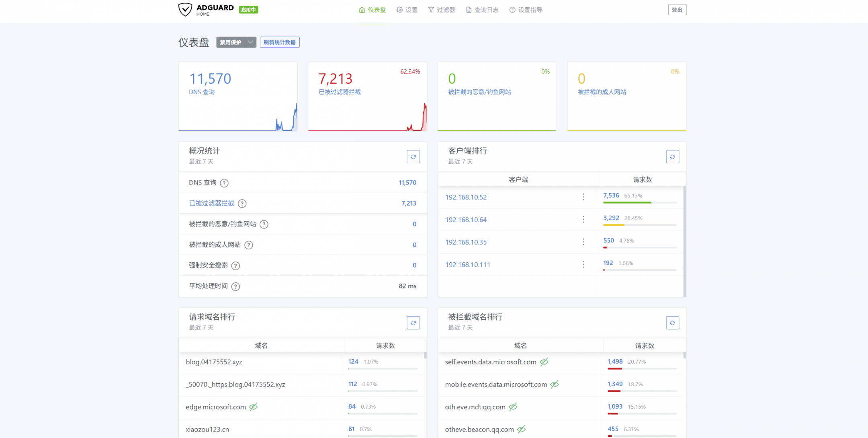Expand the 禁用保护 dropdown arrow
Screen dimensions: 868x438
(250, 42)
